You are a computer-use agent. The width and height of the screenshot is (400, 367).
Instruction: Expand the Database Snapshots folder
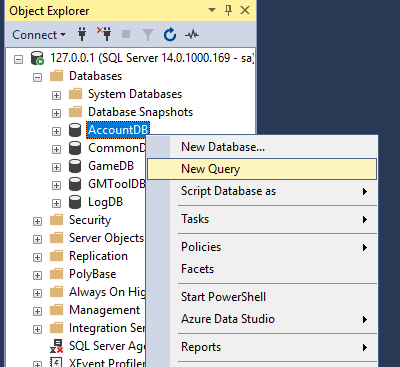coord(56,114)
